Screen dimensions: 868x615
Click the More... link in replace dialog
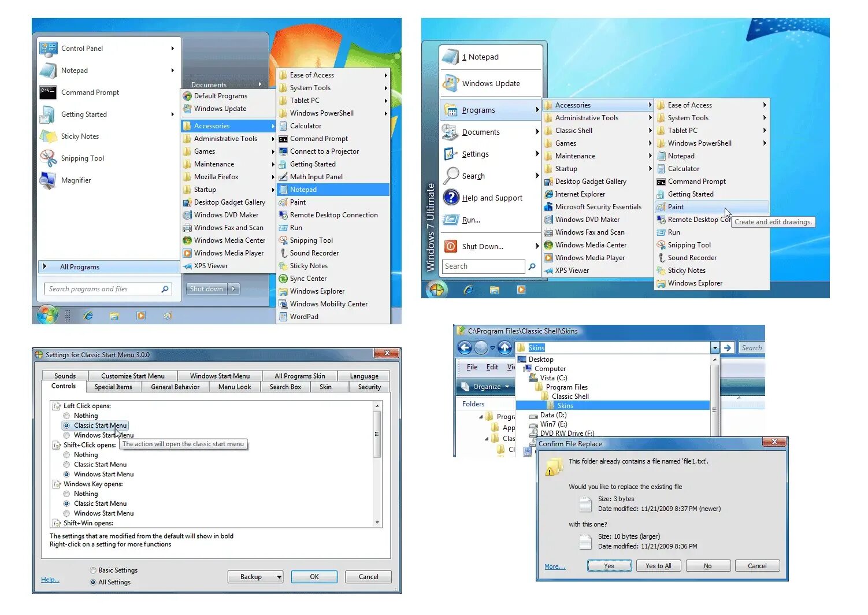[x=555, y=566]
